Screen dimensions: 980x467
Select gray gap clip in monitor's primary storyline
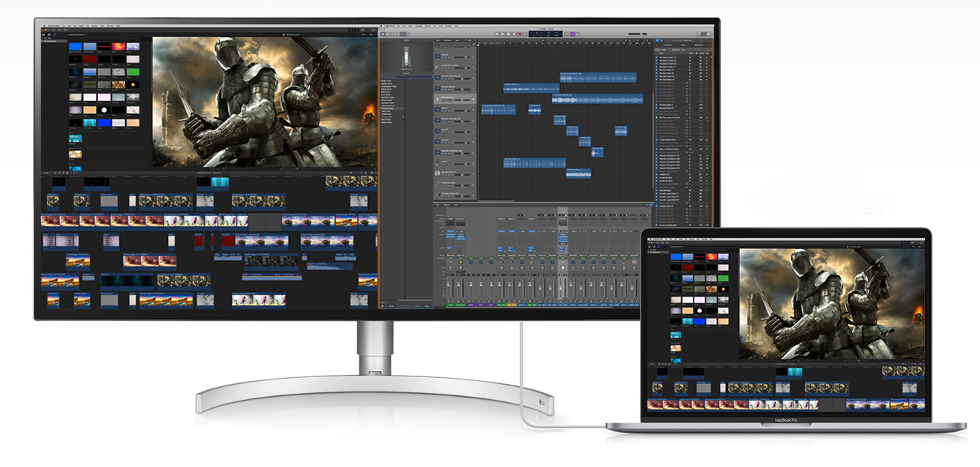(265, 222)
